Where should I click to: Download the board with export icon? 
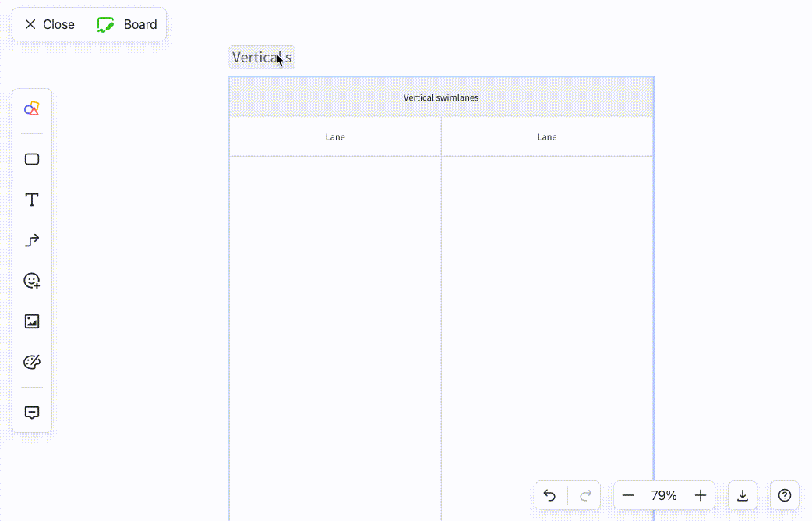pos(743,495)
